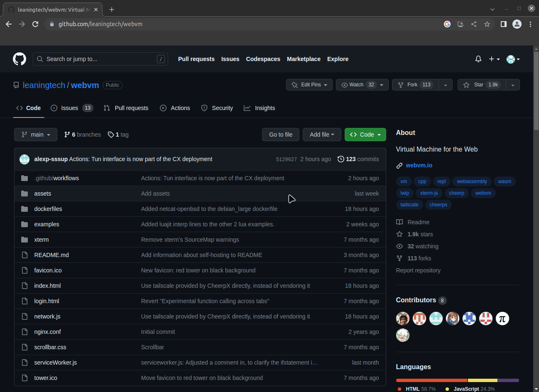539x392 pixels.
Task: Open Issues in top navigation
Action: point(230,59)
